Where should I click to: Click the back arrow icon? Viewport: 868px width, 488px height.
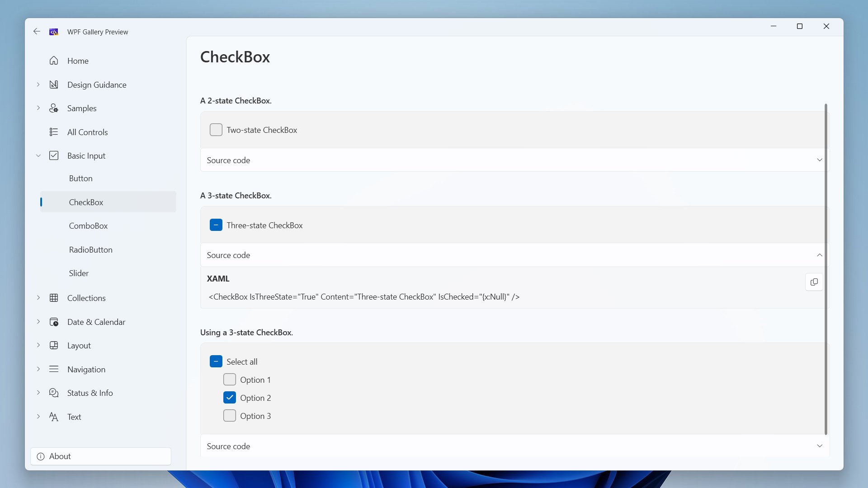coord(37,32)
